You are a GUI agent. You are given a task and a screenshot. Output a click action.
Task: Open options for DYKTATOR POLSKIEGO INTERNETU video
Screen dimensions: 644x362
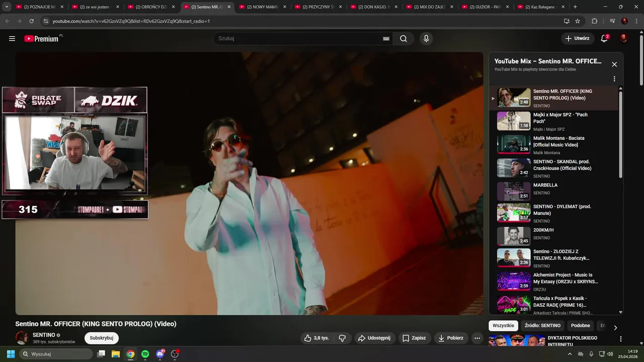click(621, 339)
